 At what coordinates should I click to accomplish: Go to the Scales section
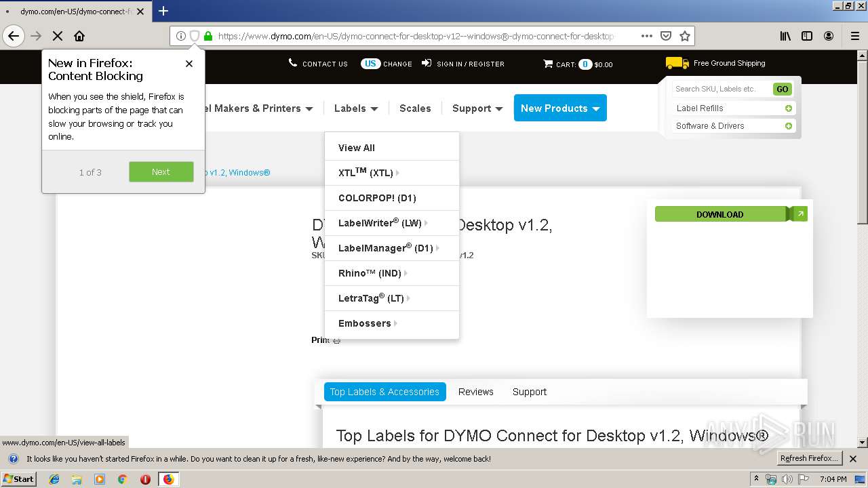415,108
